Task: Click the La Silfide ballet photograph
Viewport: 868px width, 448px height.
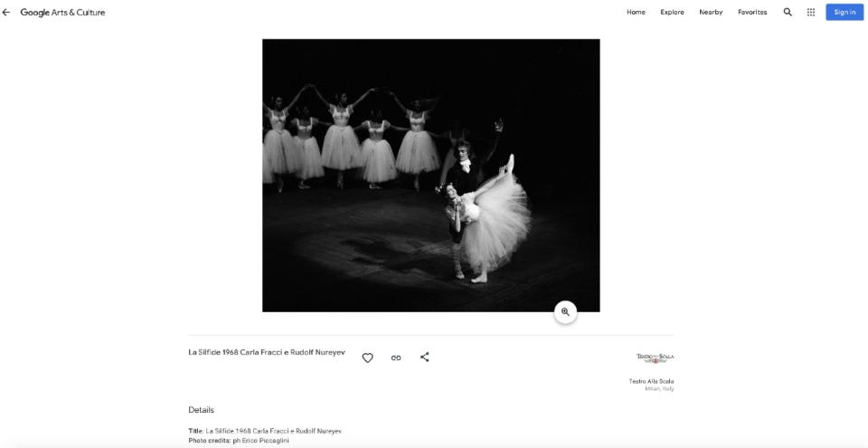Action: (430, 175)
